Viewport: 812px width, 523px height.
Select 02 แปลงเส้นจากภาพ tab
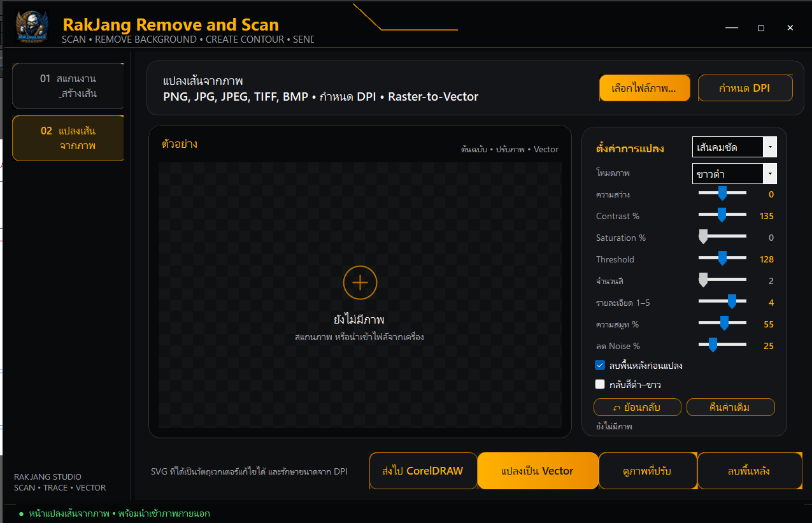pyautogui.click(x=68, y=138)
